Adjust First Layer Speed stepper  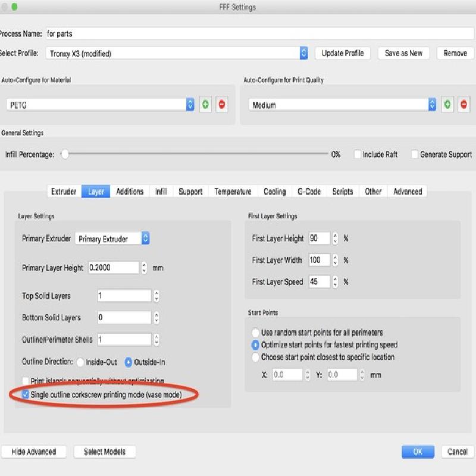[x=335, y=281]
